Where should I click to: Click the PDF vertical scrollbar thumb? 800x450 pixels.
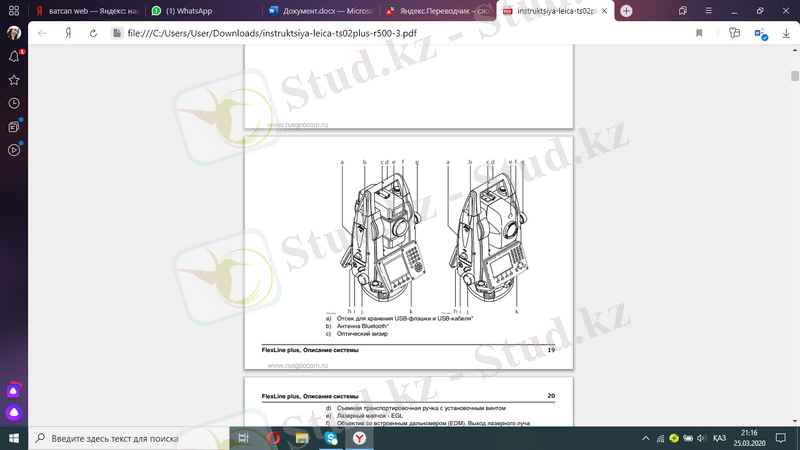(794, 76)
